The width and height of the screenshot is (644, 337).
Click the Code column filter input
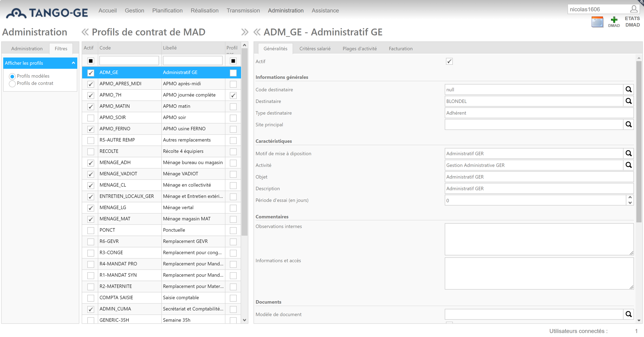click(129, 61)
